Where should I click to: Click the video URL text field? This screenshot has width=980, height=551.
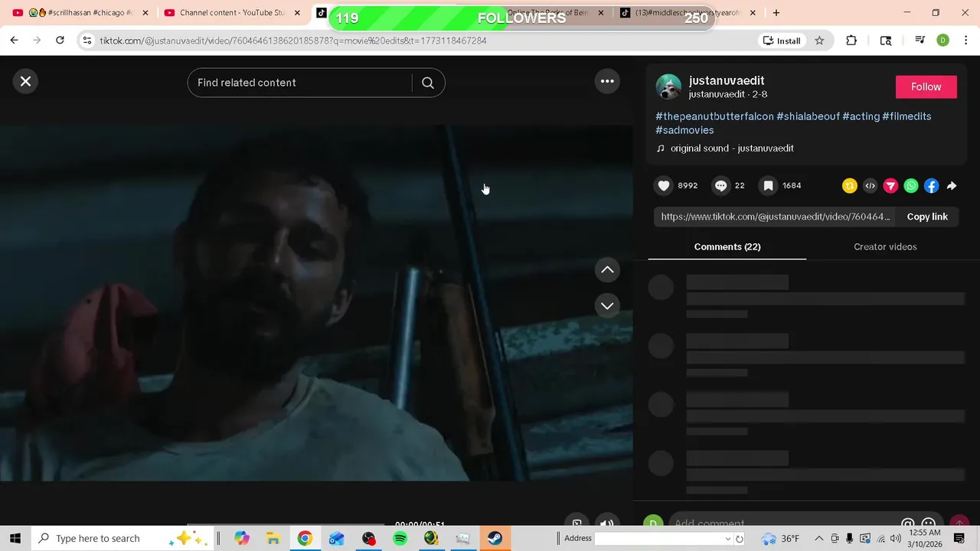pyautogui.click(x=775, y=217)
